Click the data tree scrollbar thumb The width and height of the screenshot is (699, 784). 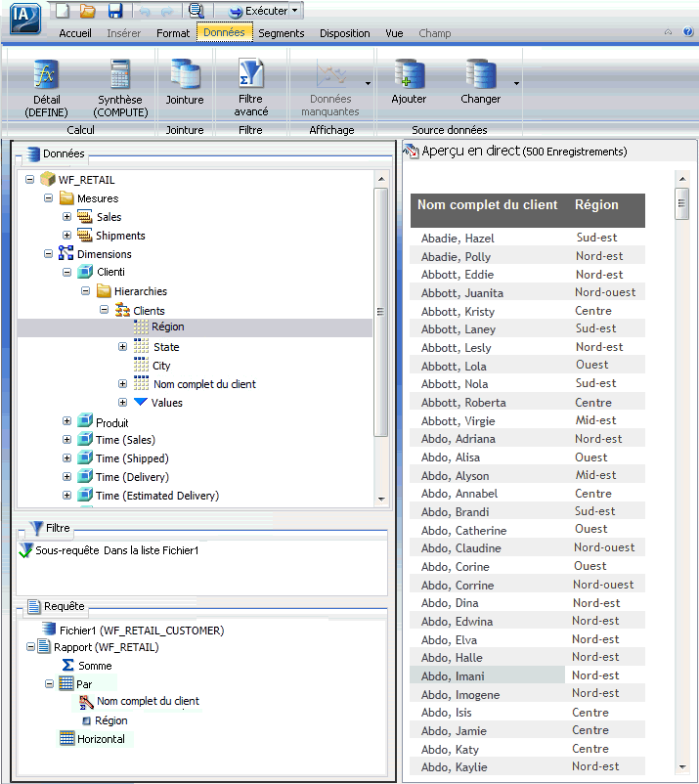(x=381, y=312)
